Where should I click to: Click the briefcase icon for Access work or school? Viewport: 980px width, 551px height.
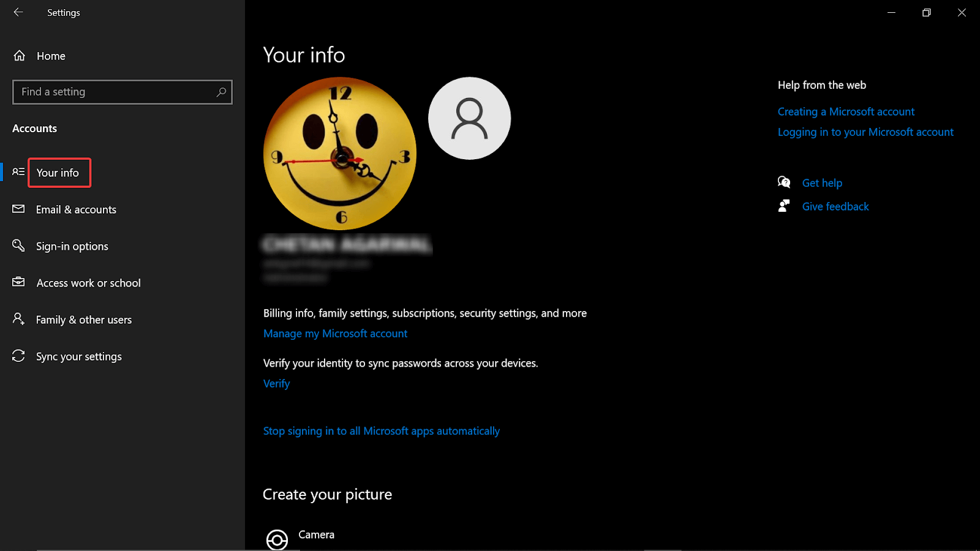coord(18,282)
